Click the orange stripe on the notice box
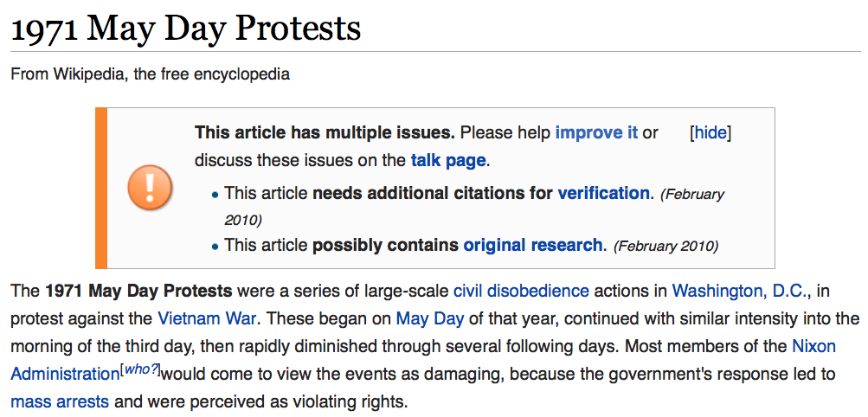 [x=100, y=188]
